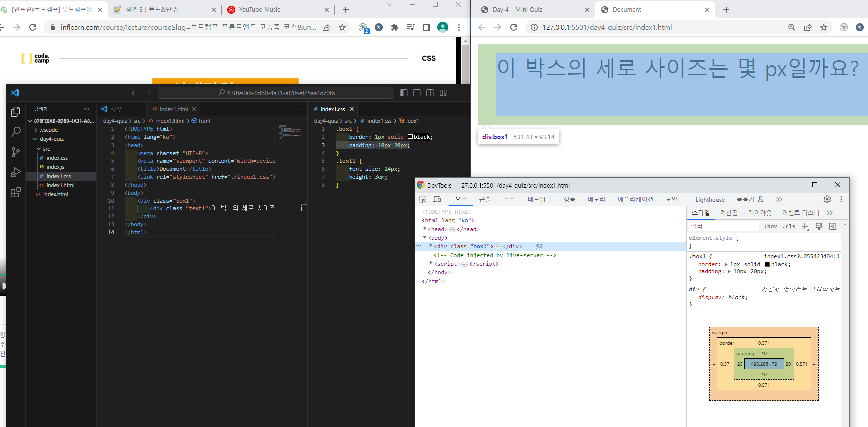The width and height of the screenshot is (868, 427).
Task: Open DevTools settings gear
Action: pos(827,199)
